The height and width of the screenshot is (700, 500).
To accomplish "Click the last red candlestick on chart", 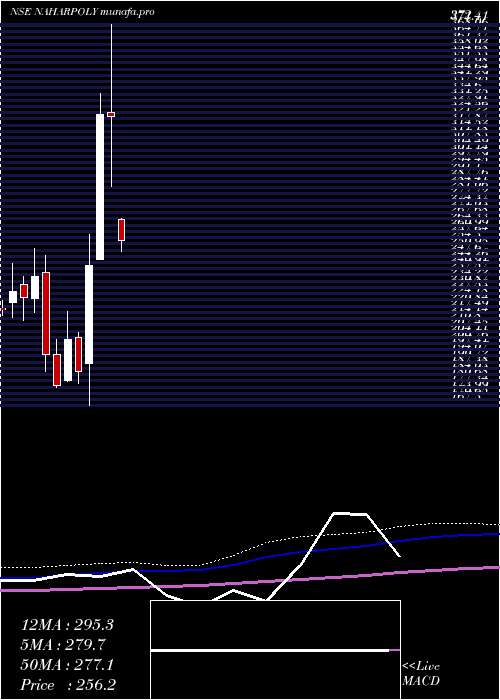I will 121,230.
